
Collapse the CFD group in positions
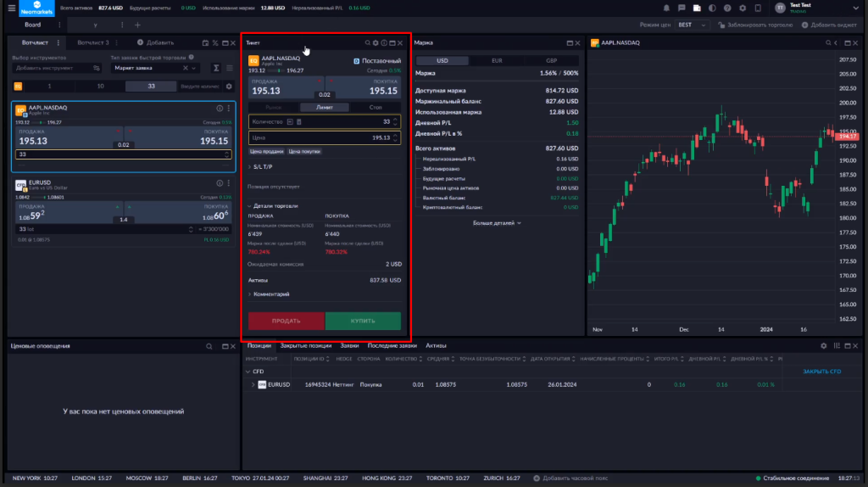pos(248,372)
